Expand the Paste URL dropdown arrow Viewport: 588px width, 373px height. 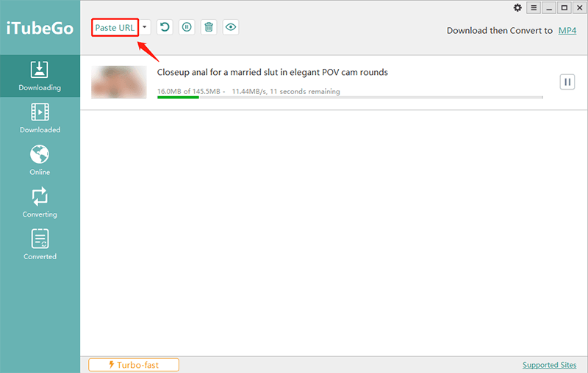point(144,27)
